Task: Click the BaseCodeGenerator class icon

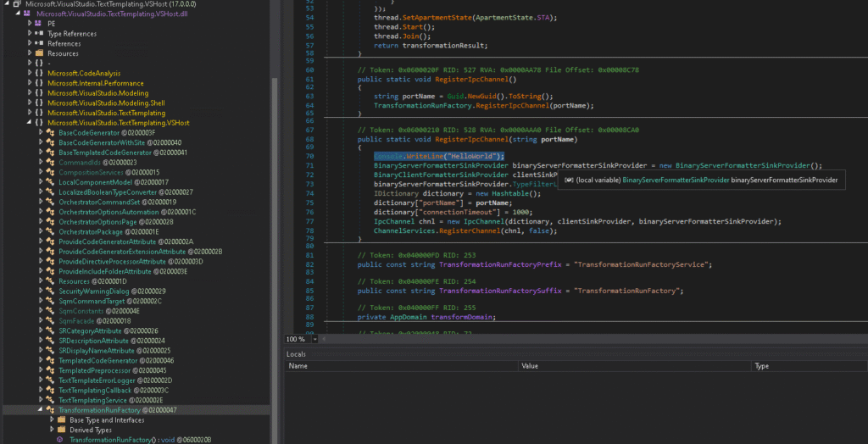Action: coord(50,133)
